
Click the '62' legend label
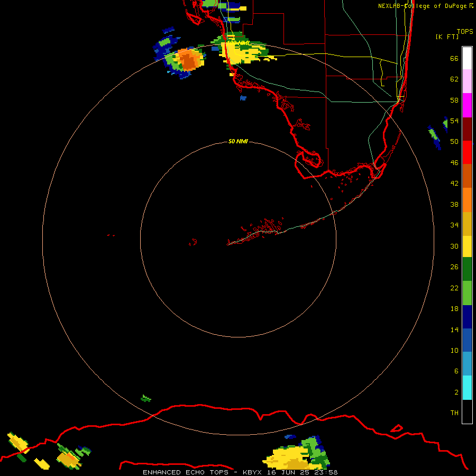point(454,79)
